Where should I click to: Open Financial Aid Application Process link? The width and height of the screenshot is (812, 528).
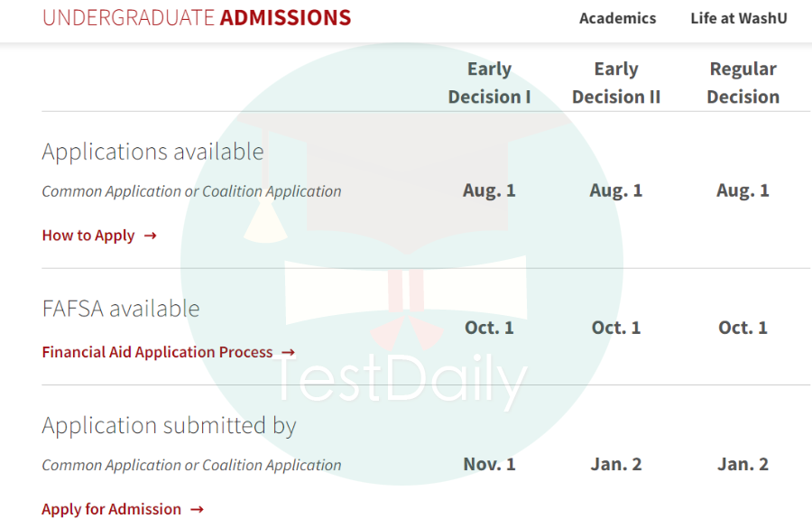click(x=157, y=352)
